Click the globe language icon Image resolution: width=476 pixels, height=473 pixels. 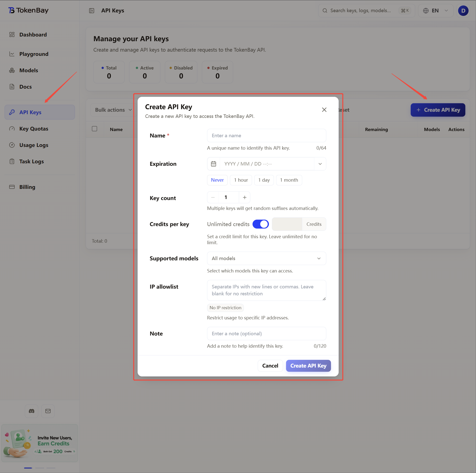(x=426, y=11)
